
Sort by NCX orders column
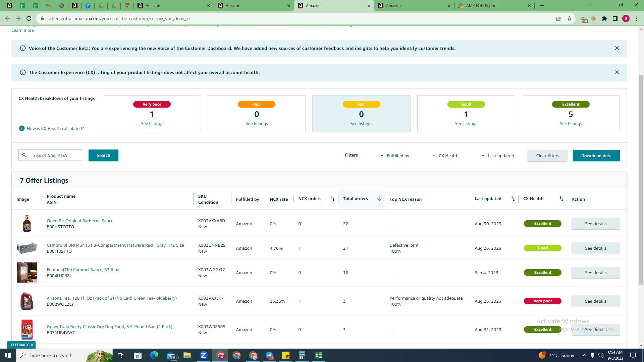(x=332, y=199)
